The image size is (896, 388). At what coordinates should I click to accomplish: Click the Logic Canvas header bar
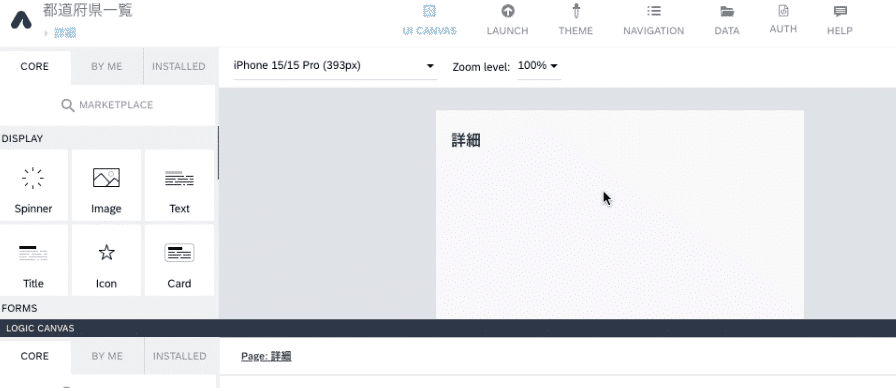448,328
